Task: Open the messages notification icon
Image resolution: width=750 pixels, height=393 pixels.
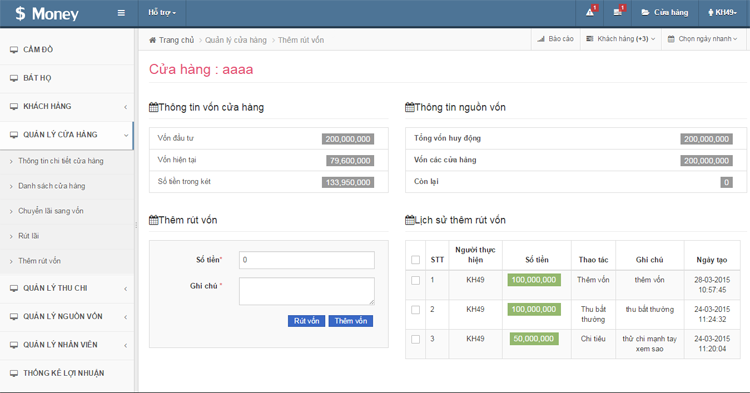Action: click(618, 12)
